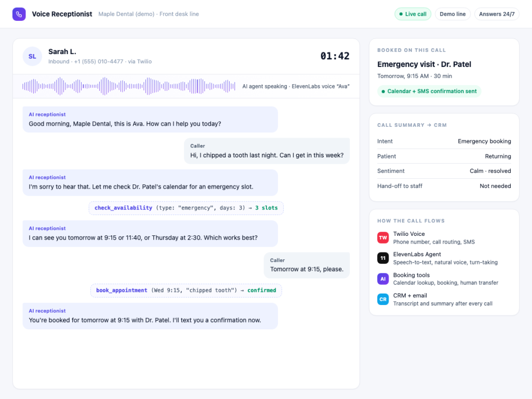Viewport: 532px width, 399px height.
Task: Click the red TW Twilio Voice icon
Action: tap(383, 237)
